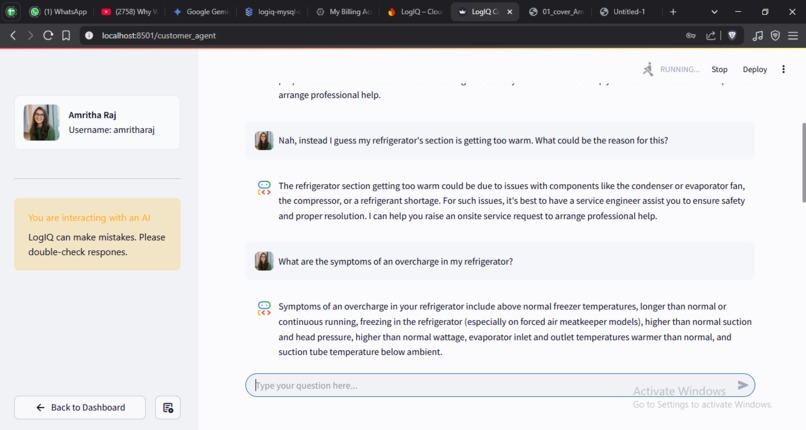Image resolution: width=806 pixels, height=430 pixels.
Task: Click the localhost:8501 address bar
Action: (x=158, y=35)
